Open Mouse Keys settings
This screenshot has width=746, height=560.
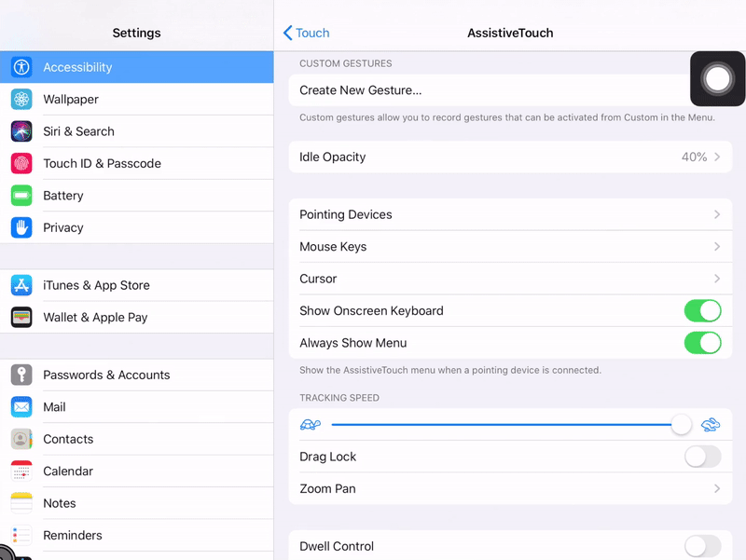click(511, 246)
